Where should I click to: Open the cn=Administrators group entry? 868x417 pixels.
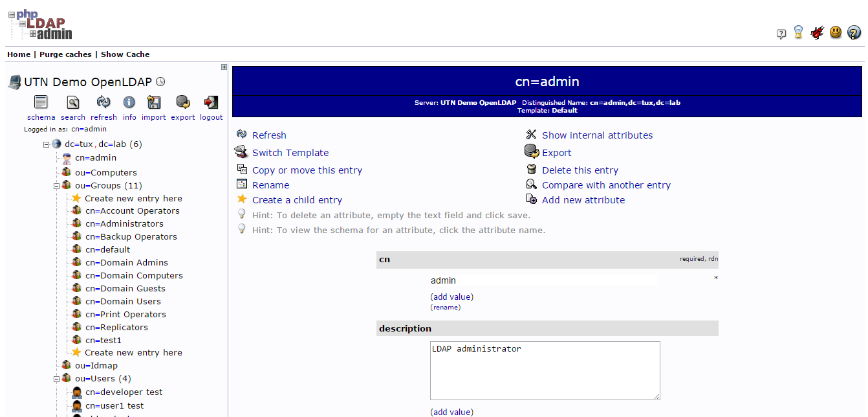click(x=124, y=223)
